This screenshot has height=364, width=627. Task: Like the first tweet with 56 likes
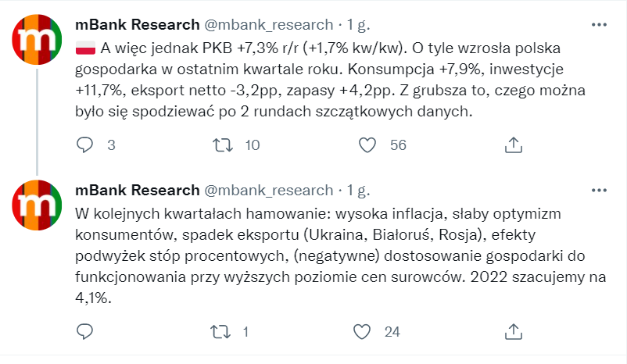click(x=367, y=145)
